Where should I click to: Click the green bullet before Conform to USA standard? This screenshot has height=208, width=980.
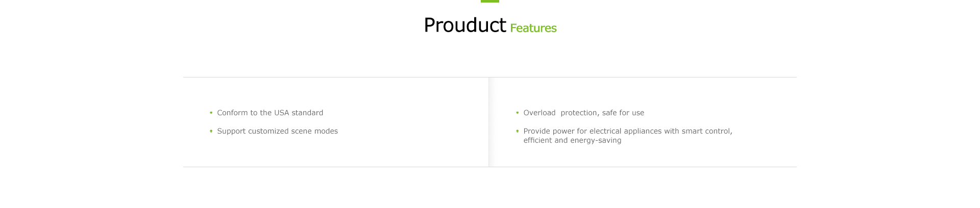211,113
